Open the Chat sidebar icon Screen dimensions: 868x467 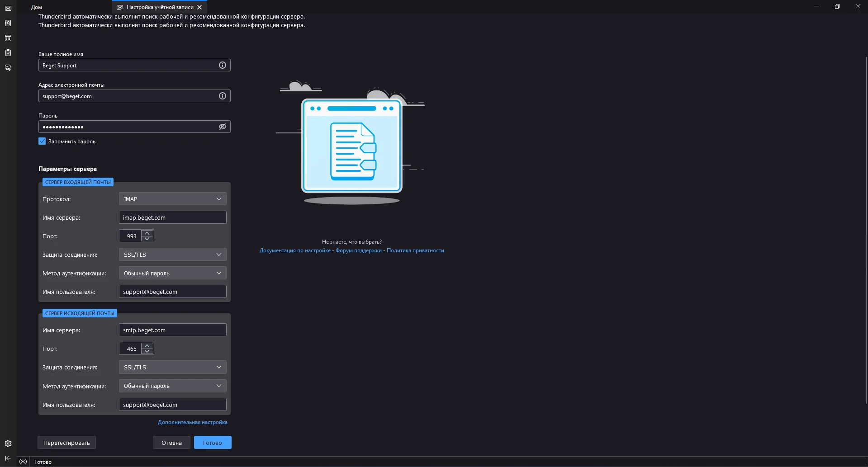click(8, 68)
